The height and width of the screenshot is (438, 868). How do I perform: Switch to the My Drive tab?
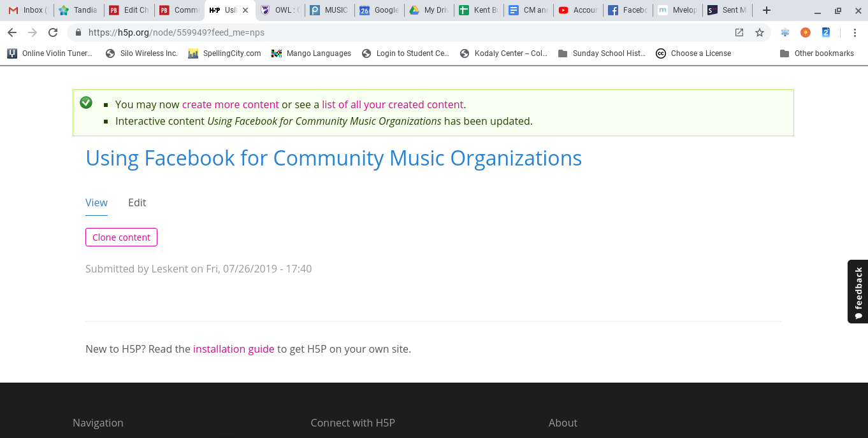point(429,10)
